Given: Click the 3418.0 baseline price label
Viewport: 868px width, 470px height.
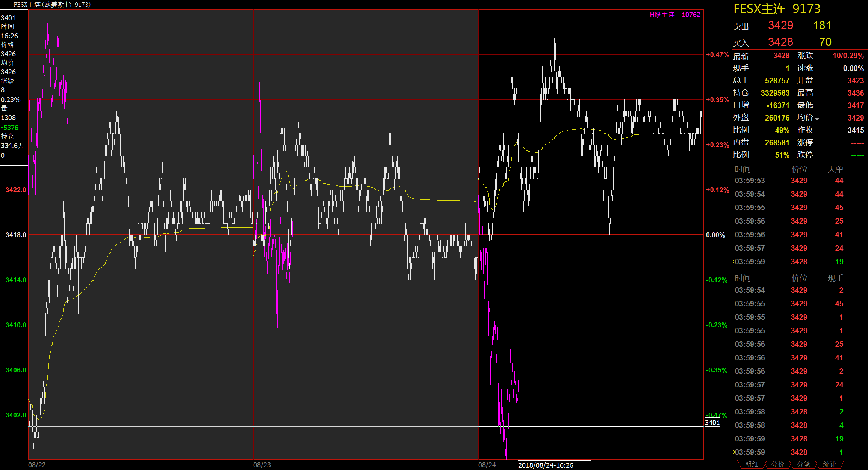Looking at the screenshot, I should [x=16, y=235].
